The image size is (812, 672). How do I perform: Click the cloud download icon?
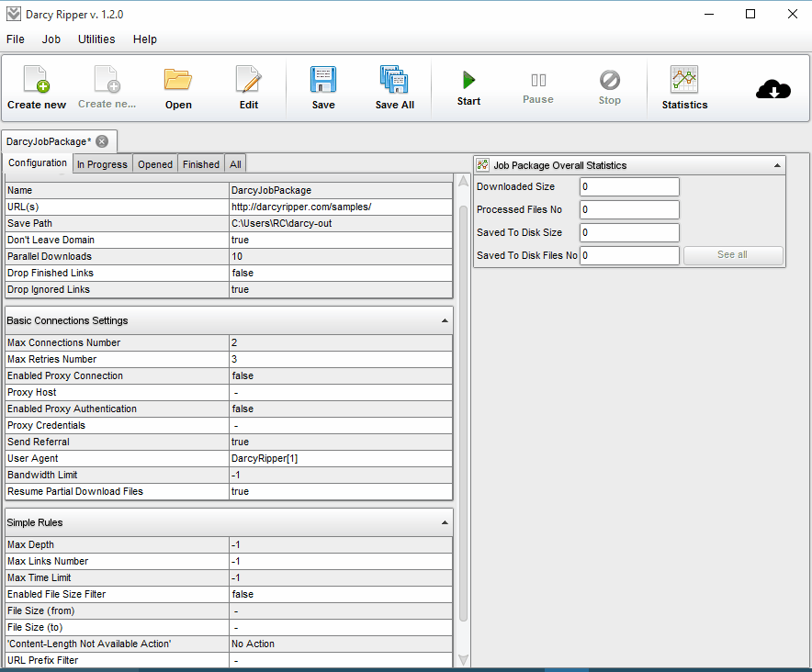point(773,89)
